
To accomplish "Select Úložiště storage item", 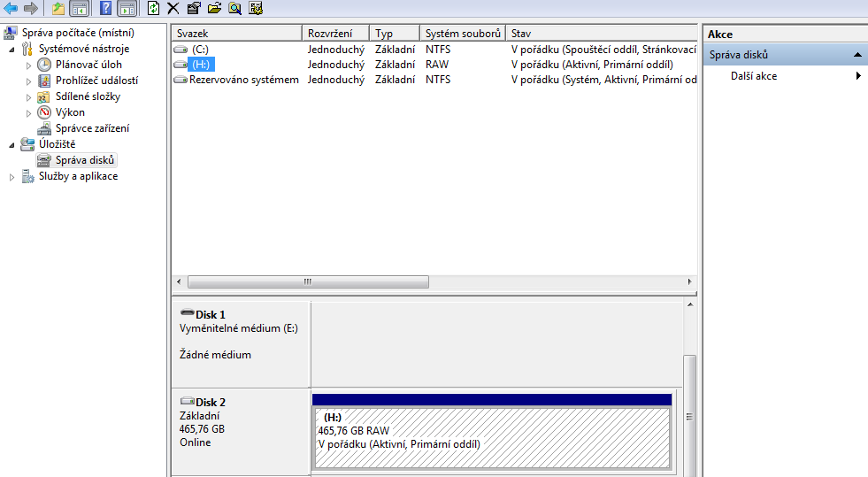I will click(57, 144).
